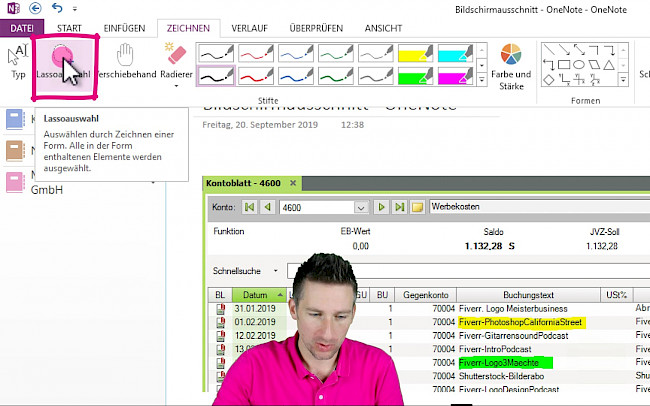650x406 pixels.
Task: Choose the Typ text tool
Action: [x=17, y=61]
